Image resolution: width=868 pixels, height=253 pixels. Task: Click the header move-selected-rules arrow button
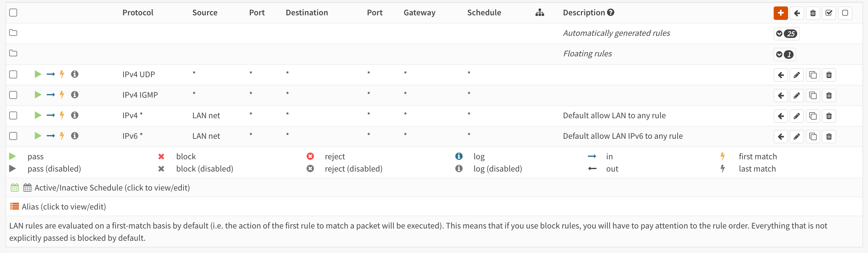click(797, 13)
